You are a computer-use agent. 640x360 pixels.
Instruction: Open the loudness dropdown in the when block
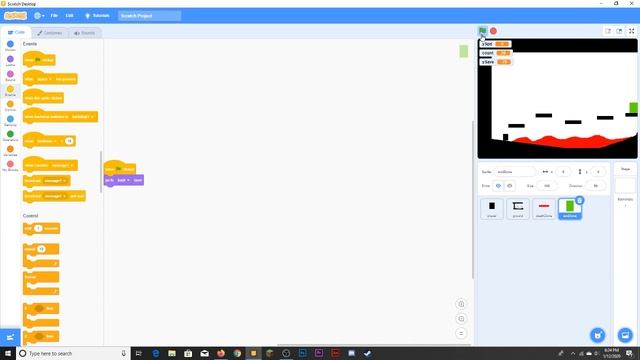tap(46, 141)
